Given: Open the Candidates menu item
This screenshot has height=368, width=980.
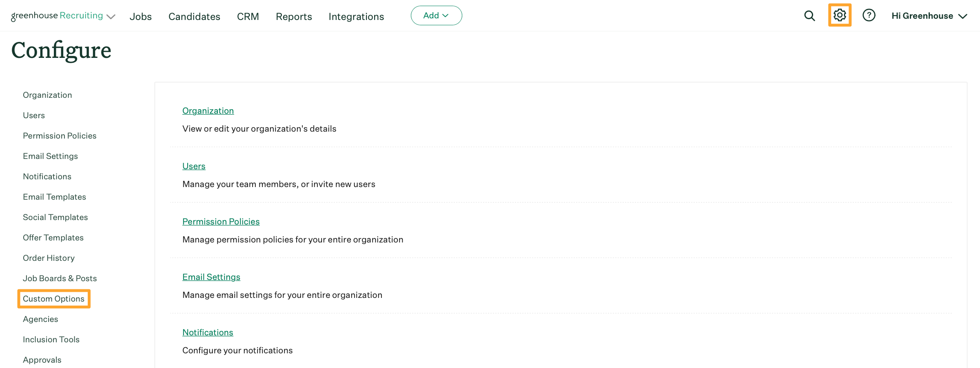Looking at the screenshot, I should pos(194,17).
